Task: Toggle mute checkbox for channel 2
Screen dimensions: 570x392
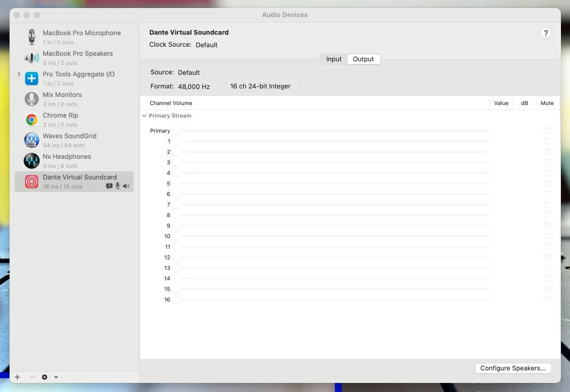Action: coord(547,151)
